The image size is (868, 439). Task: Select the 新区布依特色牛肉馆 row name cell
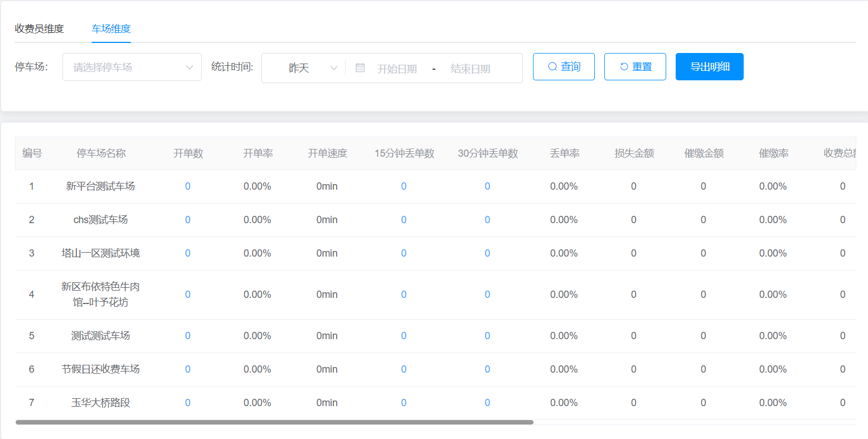click(x=100, y=295)
